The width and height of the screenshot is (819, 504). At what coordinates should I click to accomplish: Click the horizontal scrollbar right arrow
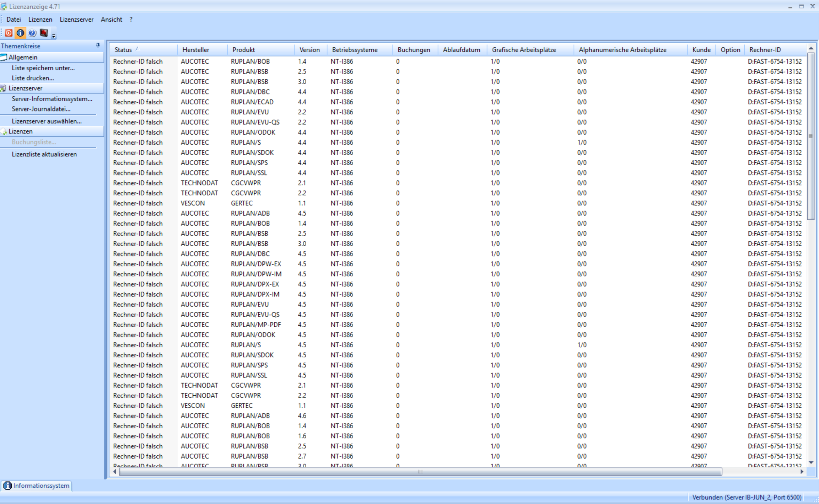tap(802, 472)
